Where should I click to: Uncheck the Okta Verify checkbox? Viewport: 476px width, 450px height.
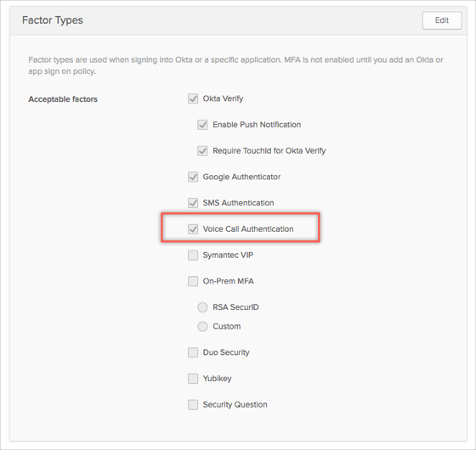tap(193, 98)
